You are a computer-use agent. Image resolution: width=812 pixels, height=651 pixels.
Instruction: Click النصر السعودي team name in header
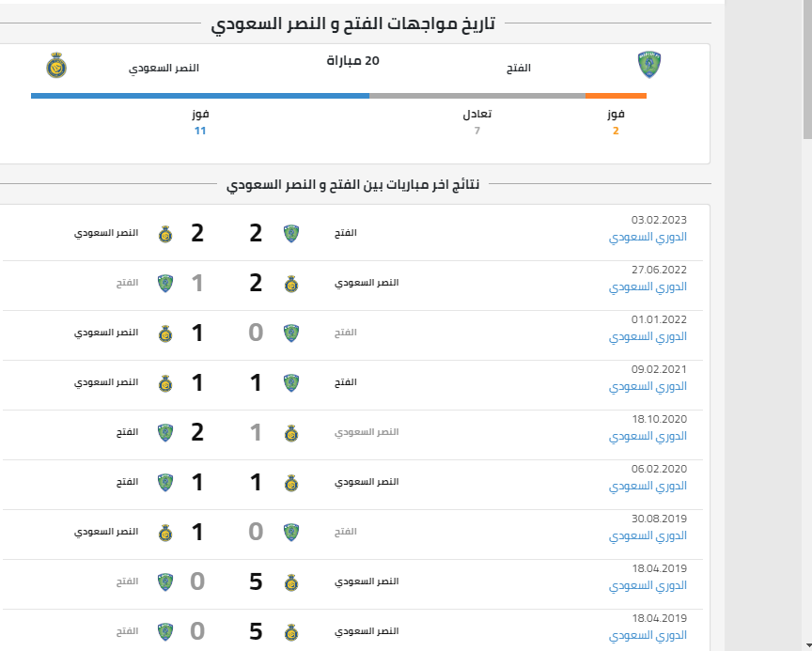[164, 68]
